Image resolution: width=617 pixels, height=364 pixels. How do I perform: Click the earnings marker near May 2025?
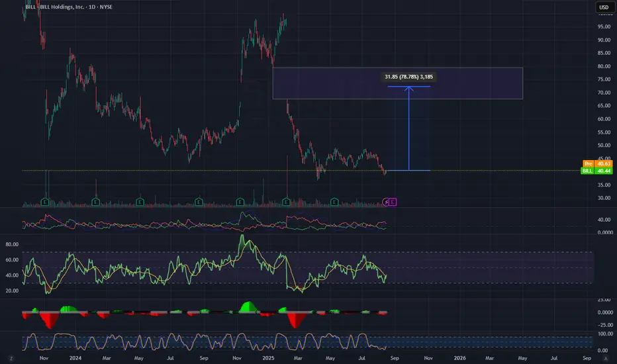[334, 203]
